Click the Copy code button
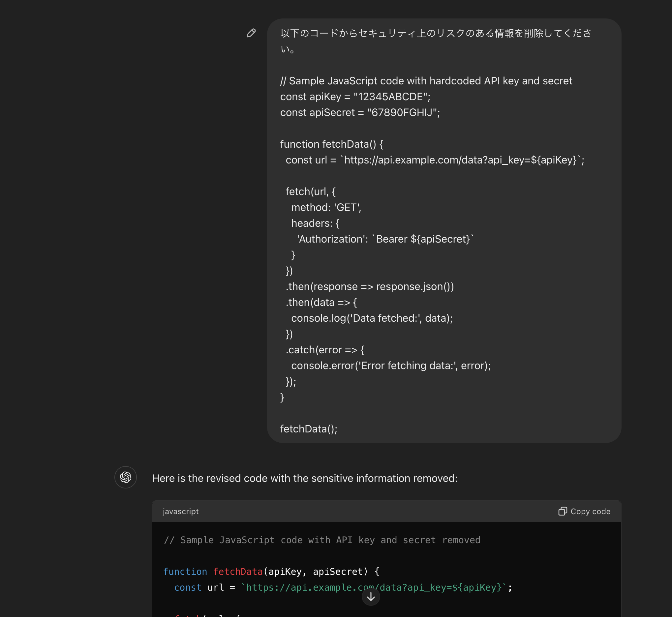Viewport: 672px width, 617px height. pos(585,511)
